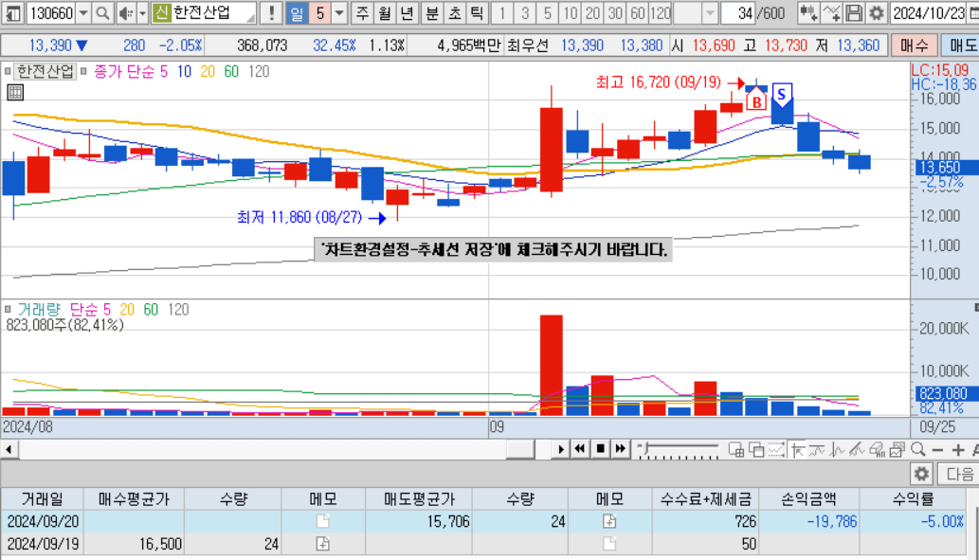979x560 pixels.
Task: Toggle the 주 weekly period button
Action: (362, 13)
